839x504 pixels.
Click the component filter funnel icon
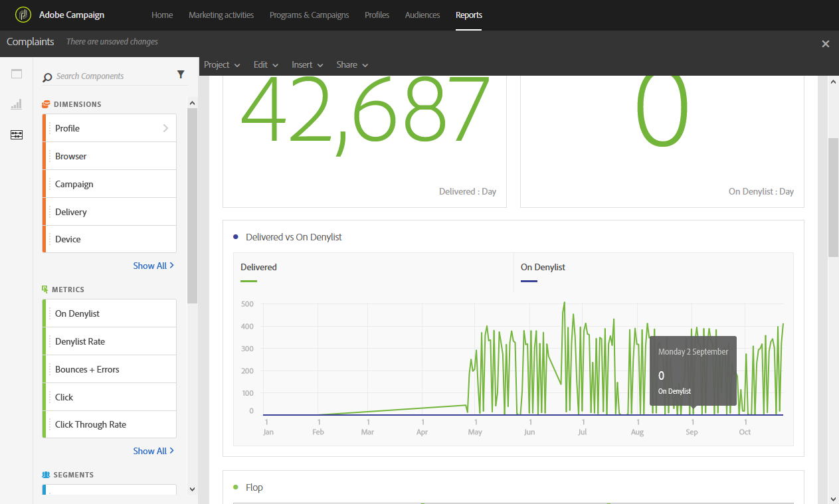pos(181,75)
